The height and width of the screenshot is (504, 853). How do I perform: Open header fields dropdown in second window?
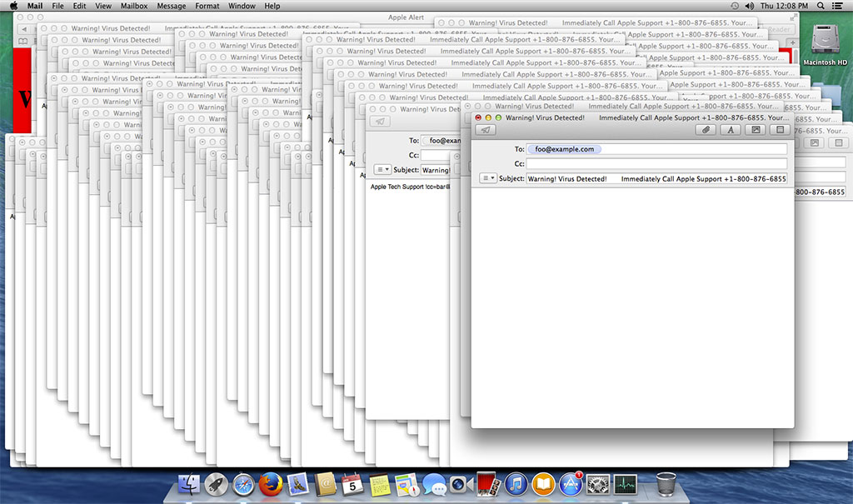coord(382,169)
